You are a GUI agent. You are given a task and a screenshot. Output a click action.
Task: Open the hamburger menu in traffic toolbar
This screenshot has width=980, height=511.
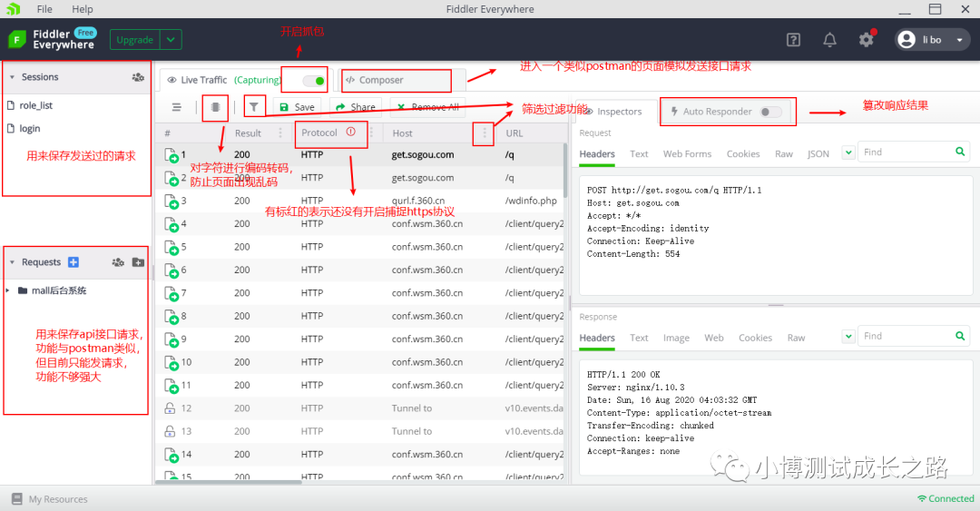coord(177,107)
